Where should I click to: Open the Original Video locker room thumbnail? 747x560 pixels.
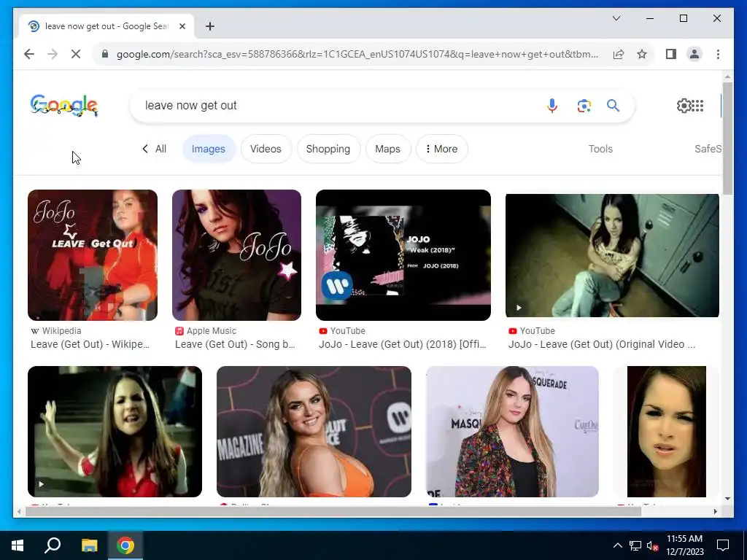click(612, 255)
